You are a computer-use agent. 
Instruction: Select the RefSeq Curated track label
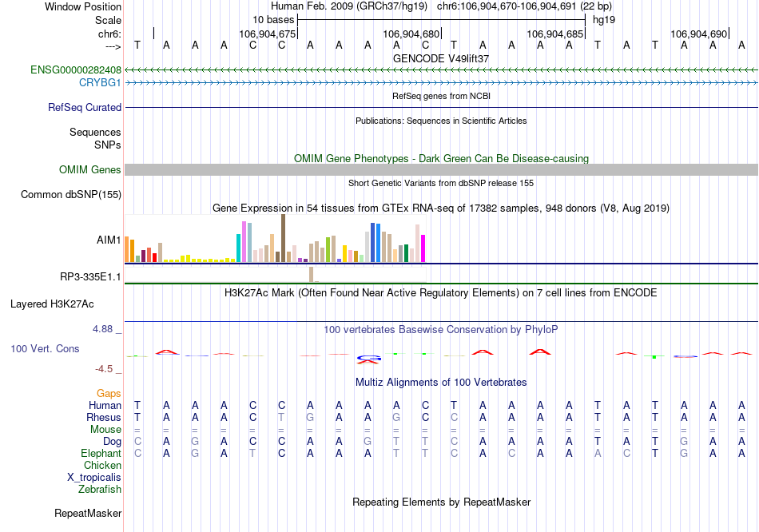(85, 108)
